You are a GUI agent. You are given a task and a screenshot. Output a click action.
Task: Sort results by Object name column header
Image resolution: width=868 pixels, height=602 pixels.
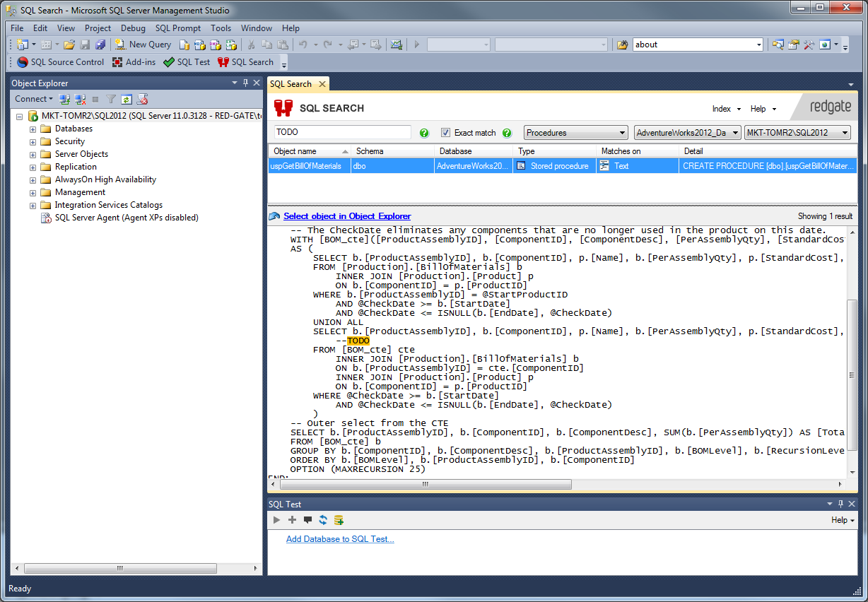tap(310, 151)
